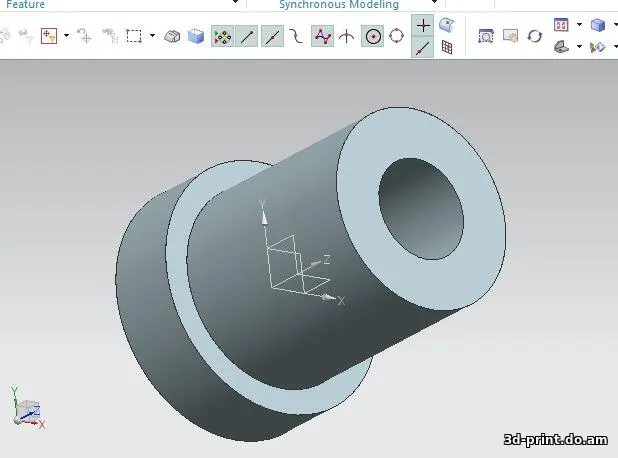This screenshot has width=618, height=458.
Task: Toggle the Midpoint snap option
Action: coord(272,36)
